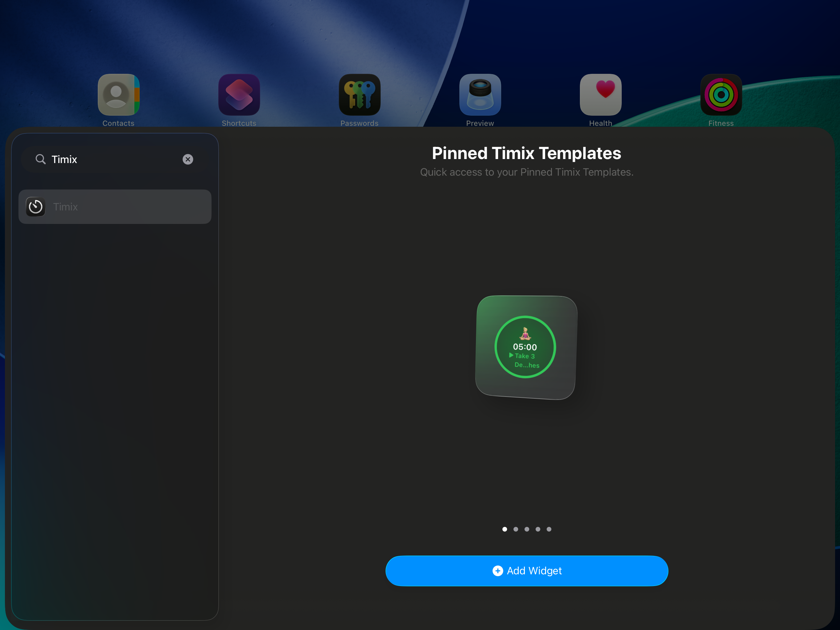Image resolution: width=840 pixels, height=630 pixels.
Task: Go to the second widget page dot
Action: click(516, 529)
